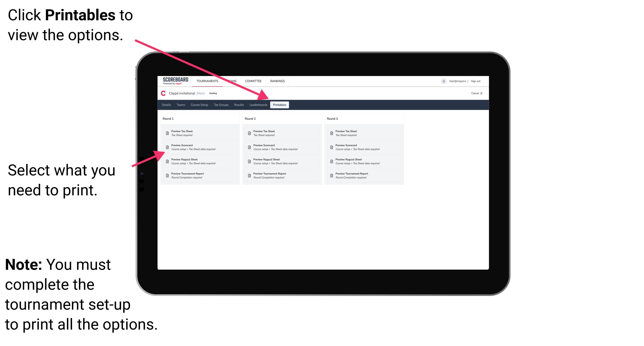Click the Details tab
This screenshot has height=346, width=644.
(x=166, y=105)
